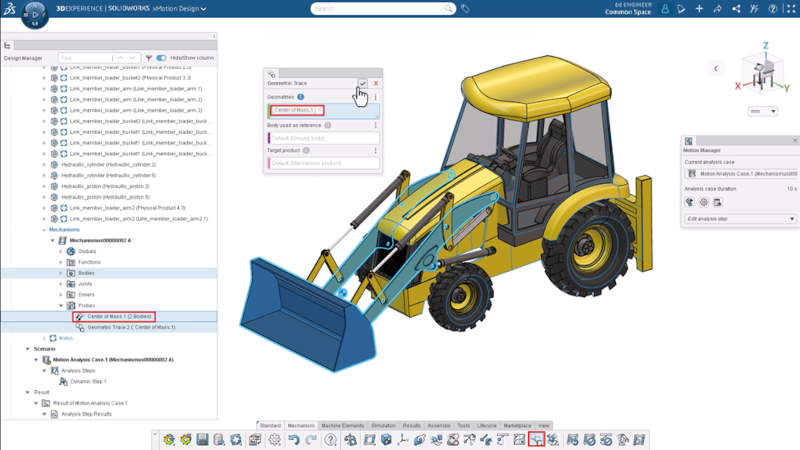Click the Geometric Trace tool in bottom toolbar
The width and height of the screenshot is (800, 450).
[536, 440]
